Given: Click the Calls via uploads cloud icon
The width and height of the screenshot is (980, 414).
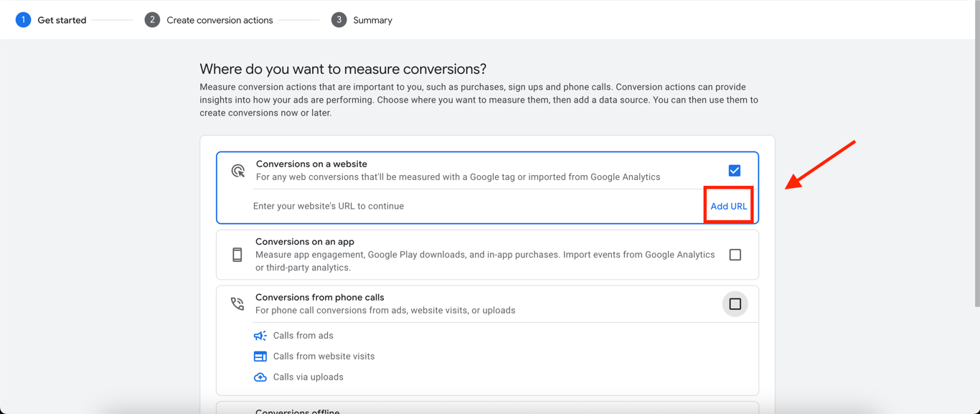Looking at the screenshot, I should pos(260,377).
